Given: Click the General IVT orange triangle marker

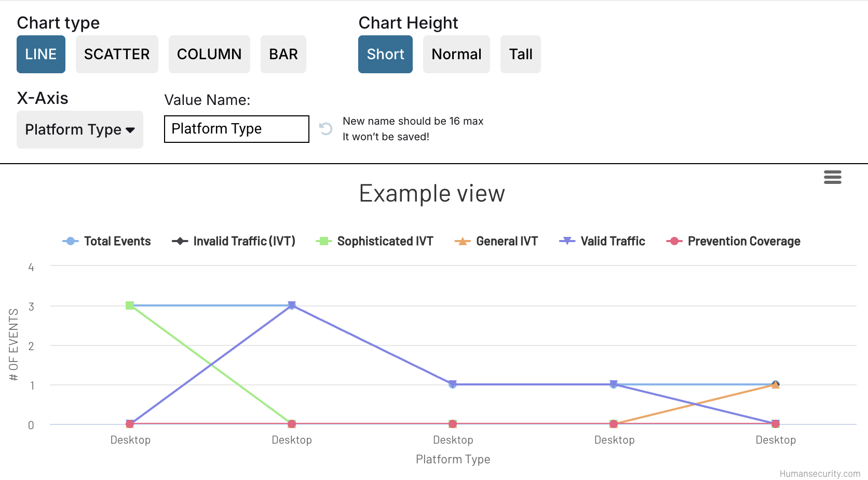Looking at the screenshot, I should [x=462, y=241].
